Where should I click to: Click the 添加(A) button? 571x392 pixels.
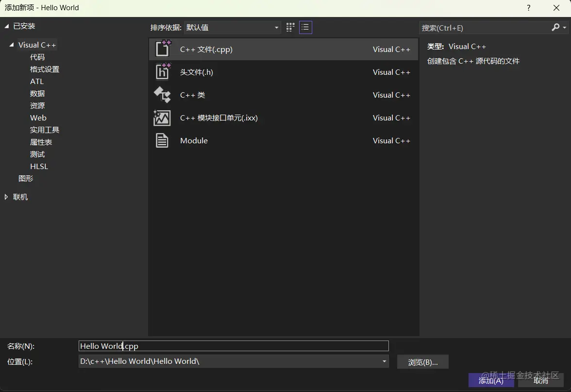pyautogui.click(x=491, y=380)
